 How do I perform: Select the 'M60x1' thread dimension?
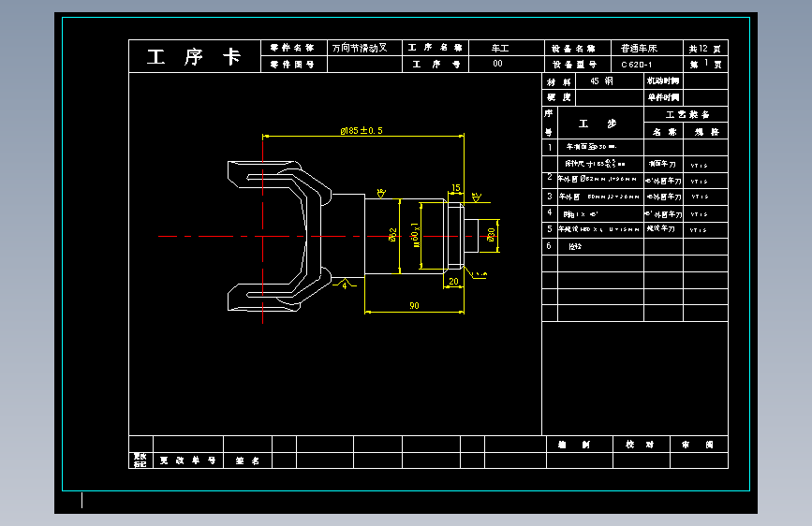tap(415, 235)
